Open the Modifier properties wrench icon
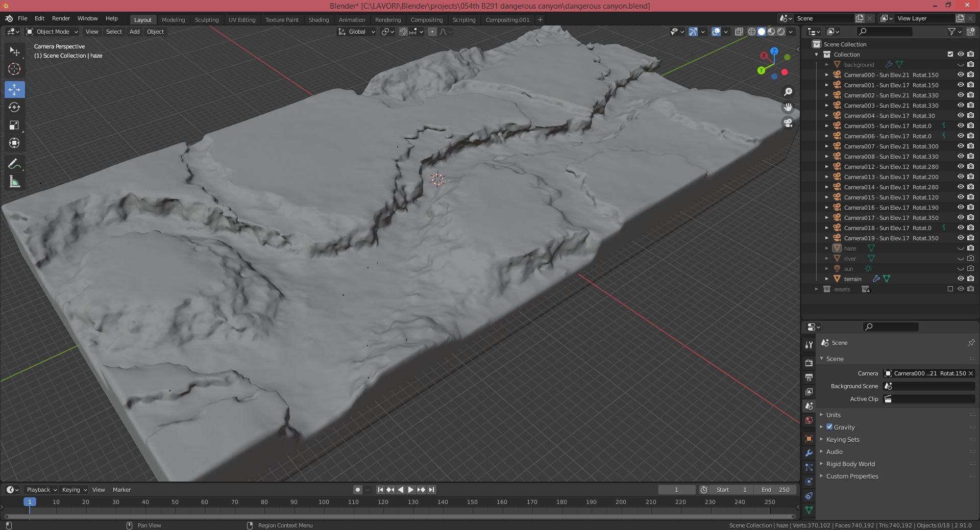The width and height of the screenshot is (980, 530). (x=808, y=453)
